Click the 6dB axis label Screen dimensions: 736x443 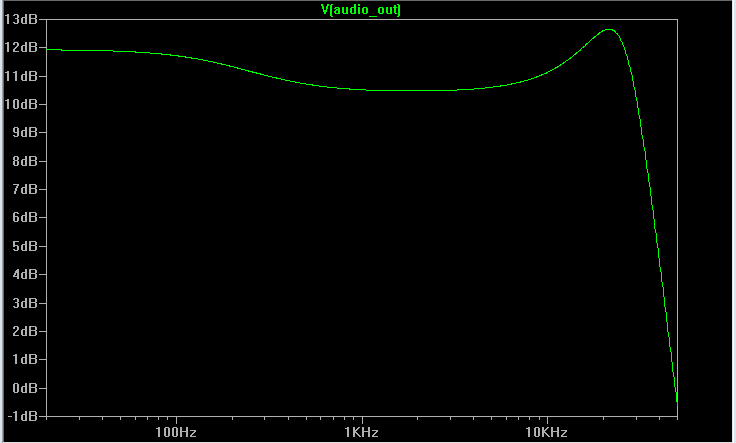coord(25,218)
